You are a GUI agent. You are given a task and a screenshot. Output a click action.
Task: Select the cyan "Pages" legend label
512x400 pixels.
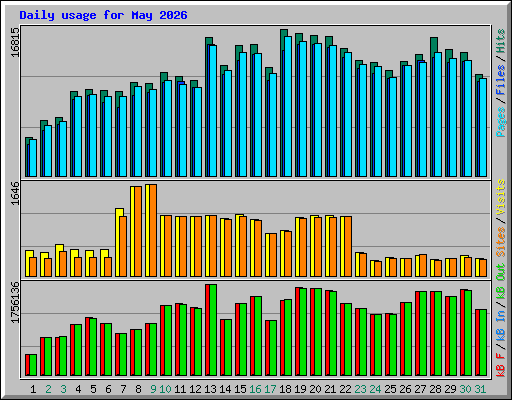[500, 122]
